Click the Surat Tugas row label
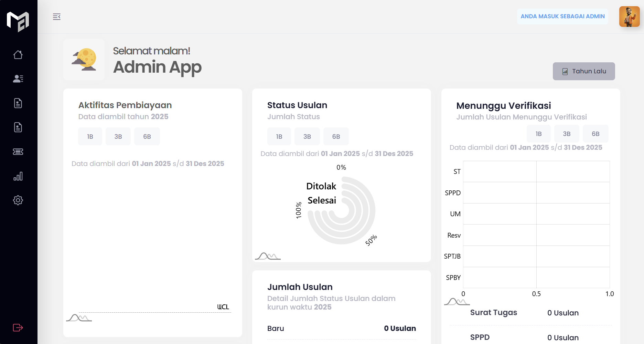The height and width of the screenshot is (344, 644). click(x=494, y=312)
